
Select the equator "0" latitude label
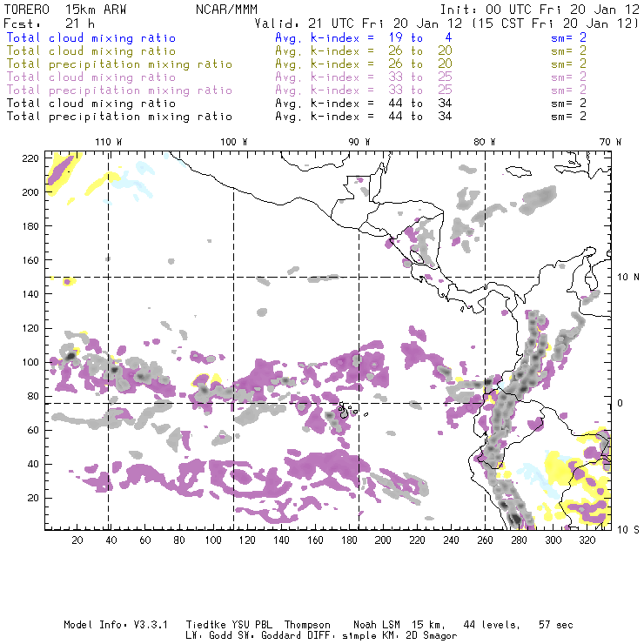click(621, 403)
